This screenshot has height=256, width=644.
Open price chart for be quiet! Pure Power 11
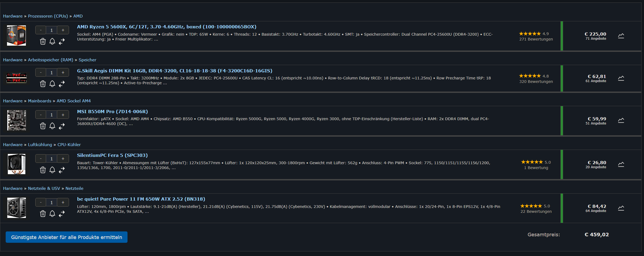click(x=621, y=208)
